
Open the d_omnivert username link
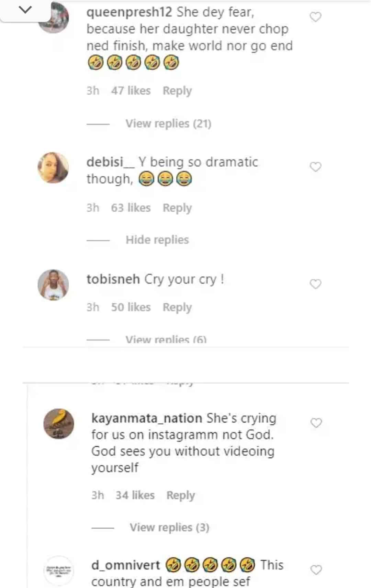(126, 565)
